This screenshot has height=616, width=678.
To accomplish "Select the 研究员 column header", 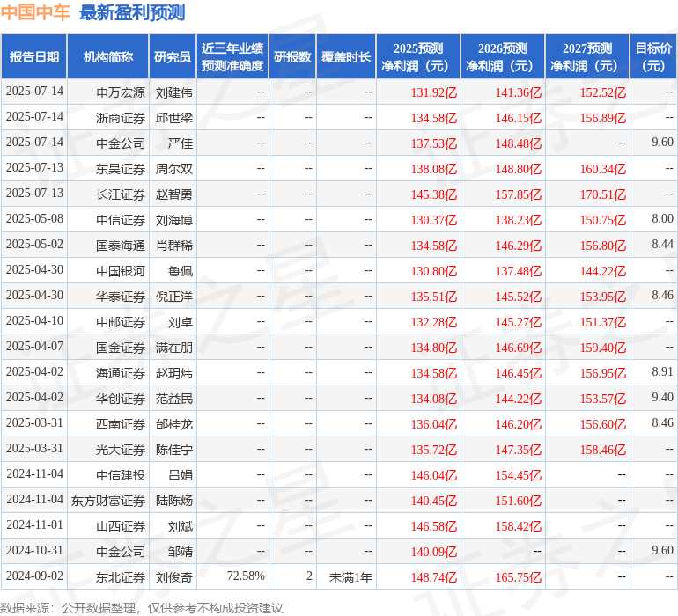I will coord(173,56).
